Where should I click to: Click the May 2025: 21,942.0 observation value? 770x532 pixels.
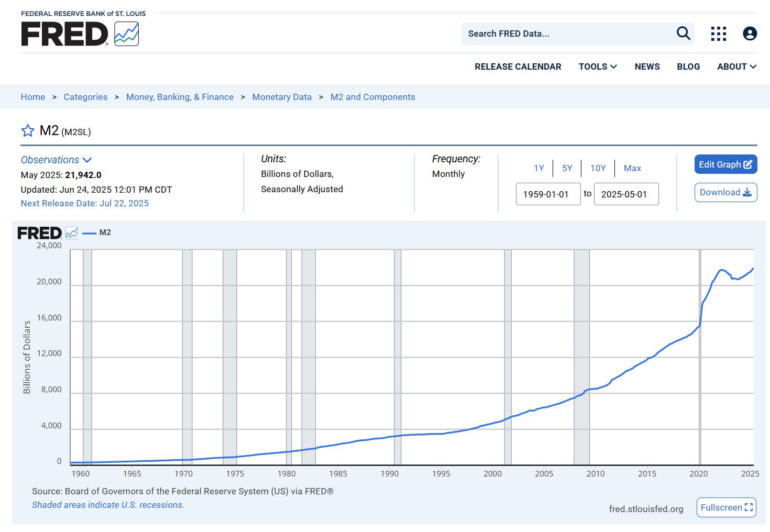[61, 175]
